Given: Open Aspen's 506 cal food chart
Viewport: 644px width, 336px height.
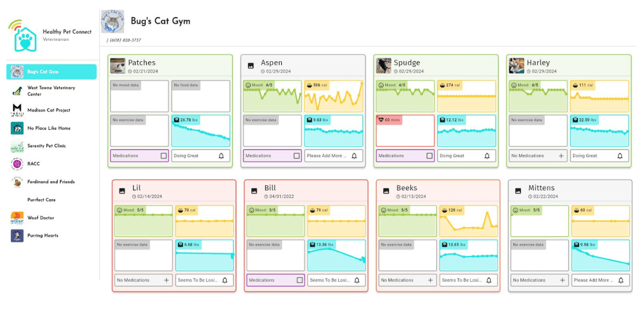Looking at the screenshot, I should click(334, 96).
